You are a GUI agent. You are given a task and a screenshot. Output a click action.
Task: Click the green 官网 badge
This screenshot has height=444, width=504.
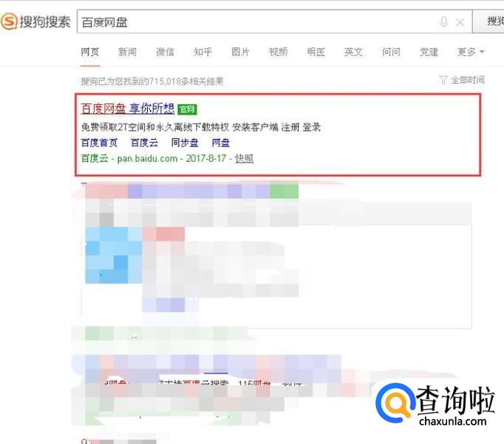point(187,109)
